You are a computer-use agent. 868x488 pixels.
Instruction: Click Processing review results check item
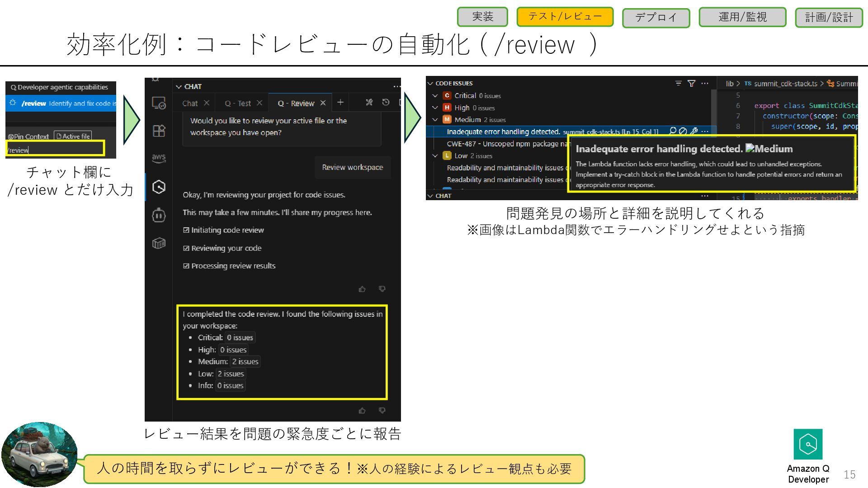click(229, 266)
